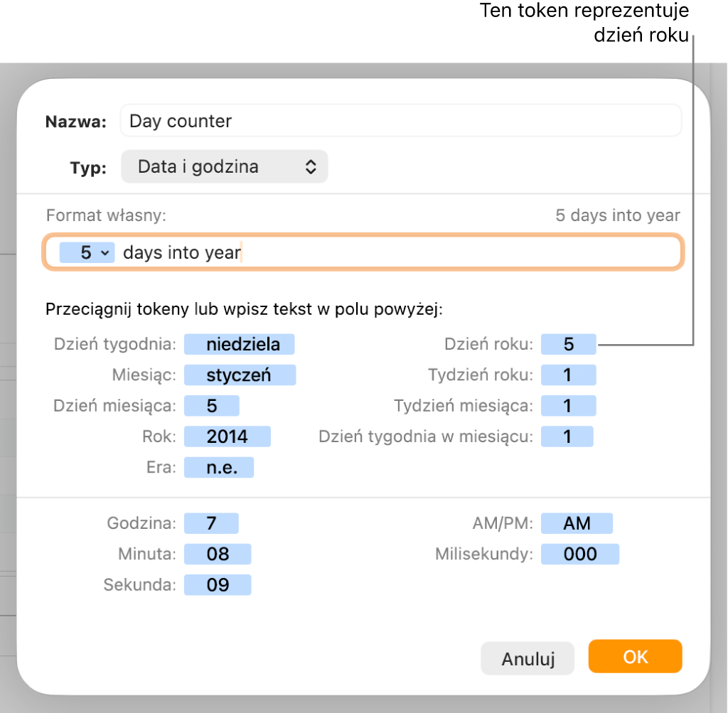728x713 pixels.
Task: Click the 'Milisekundy:' label
Action: tap(484, 554)
